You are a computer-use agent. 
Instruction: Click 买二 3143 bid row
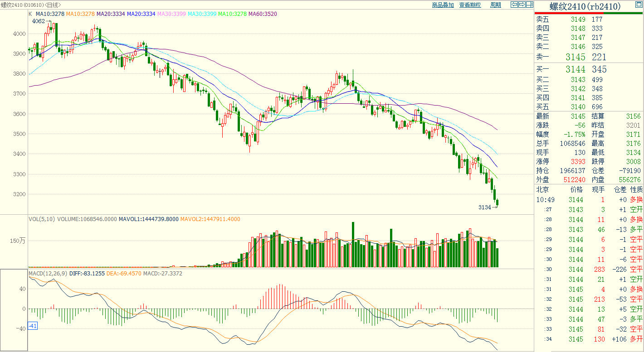589,80
